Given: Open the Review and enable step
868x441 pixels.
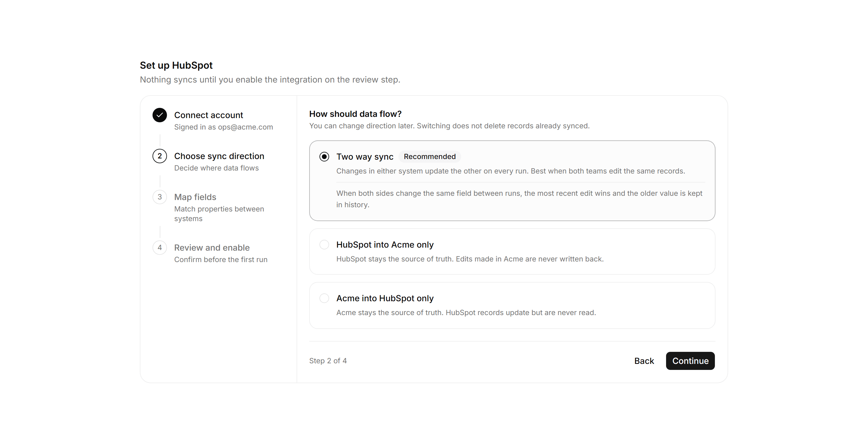Looking at the screenshot, I should pos(212,248).
